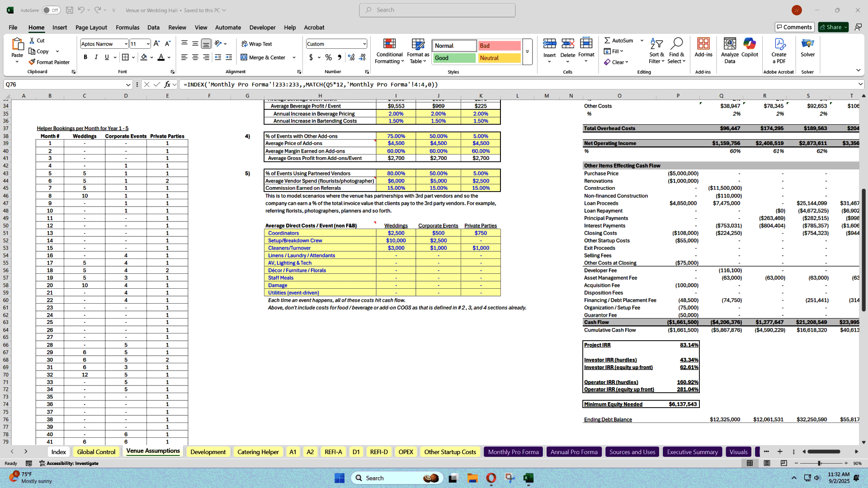Open the number format Custom dropdown
Image resolution: width=868 pixels, height=488 pixels.
pyautogui.click(x=364, y=44)
